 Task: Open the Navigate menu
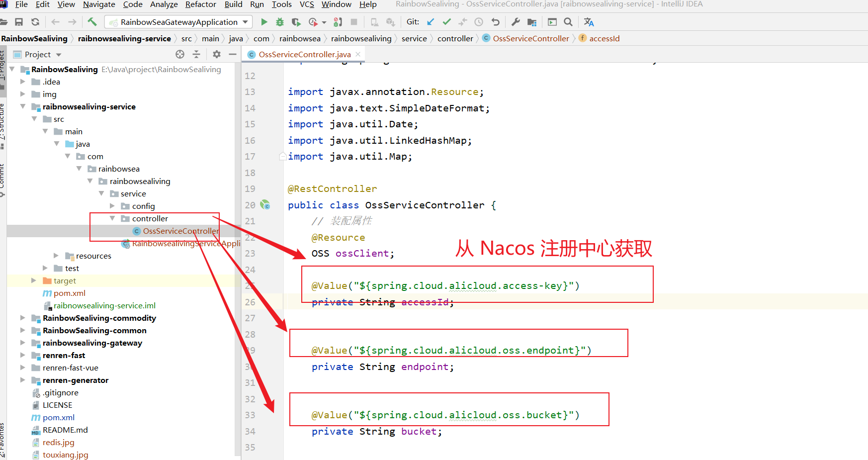(x=99, y=4)
